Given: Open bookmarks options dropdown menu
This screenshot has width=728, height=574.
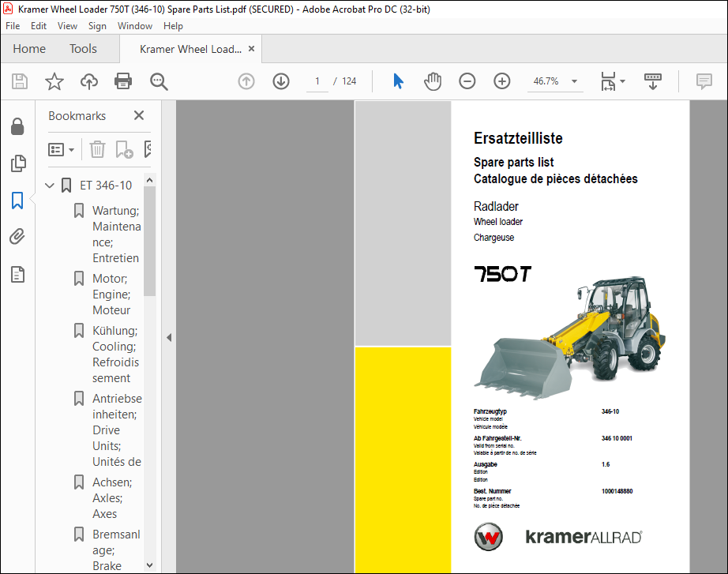Looking at the screenshot, I should tap(62, 149).
